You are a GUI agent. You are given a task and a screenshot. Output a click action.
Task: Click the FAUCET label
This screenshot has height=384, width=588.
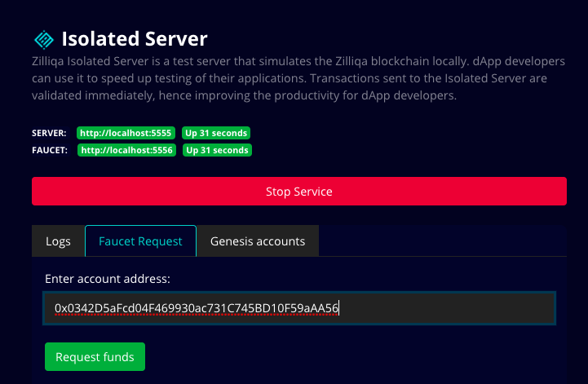(x=50, y=150)
